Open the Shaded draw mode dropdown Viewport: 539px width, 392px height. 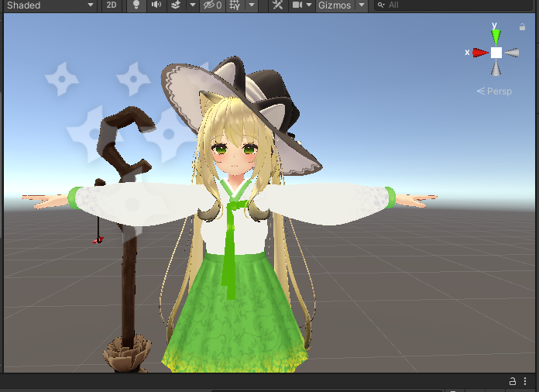coord(50,5)
